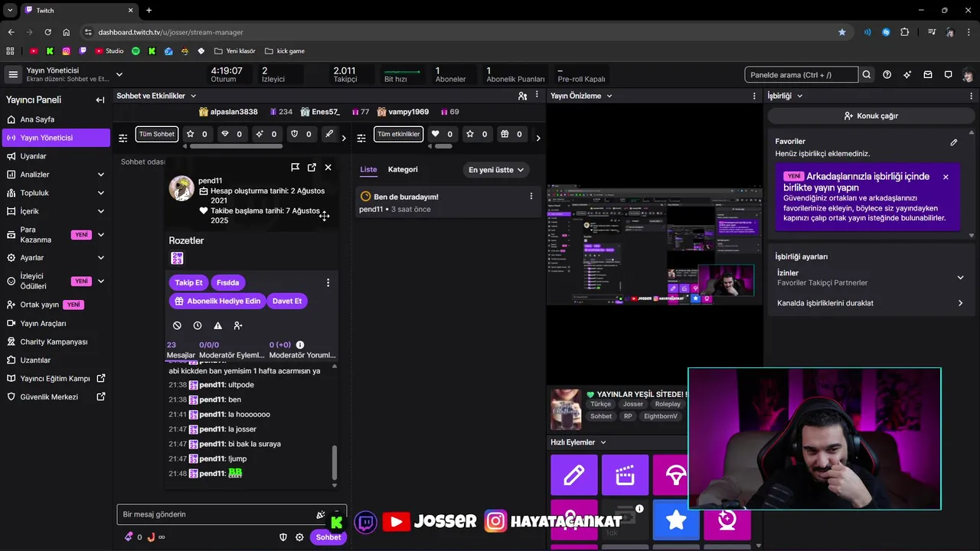
Task: Click the clapperboard clip quick action
Action: tap(626, 475)
